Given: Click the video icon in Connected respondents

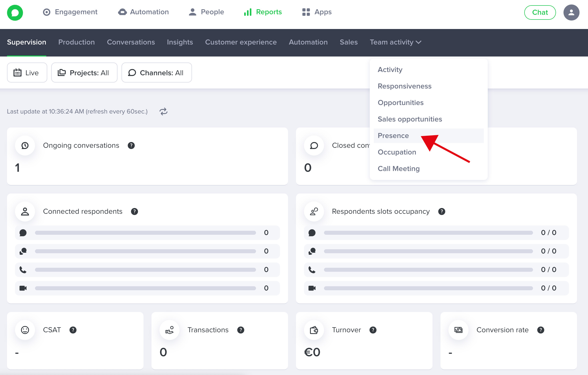Looking at the screenshot, I should point(23,288).
